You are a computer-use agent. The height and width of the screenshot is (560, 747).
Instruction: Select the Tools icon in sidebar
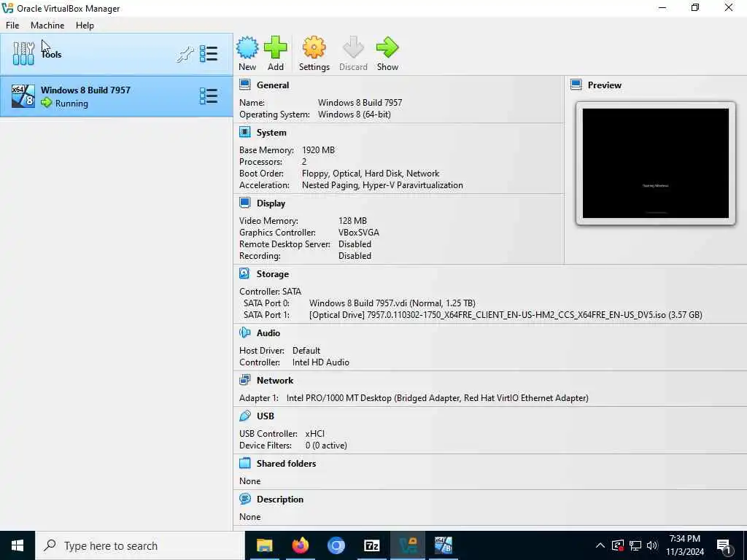23,54
